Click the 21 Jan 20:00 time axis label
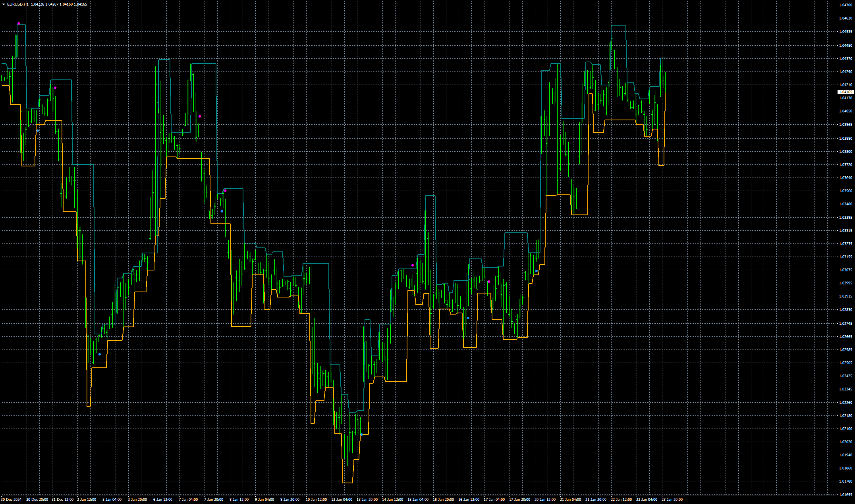Image resolution: width=855 pixels, height=504 pixels. (596, 500)
